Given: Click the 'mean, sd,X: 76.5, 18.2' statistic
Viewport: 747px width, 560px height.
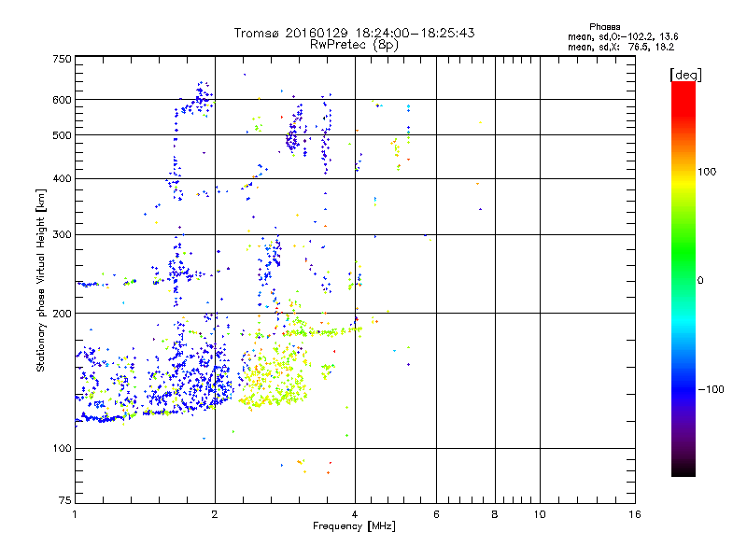Looking at the screenshot, I should click(x=621, y=47).
